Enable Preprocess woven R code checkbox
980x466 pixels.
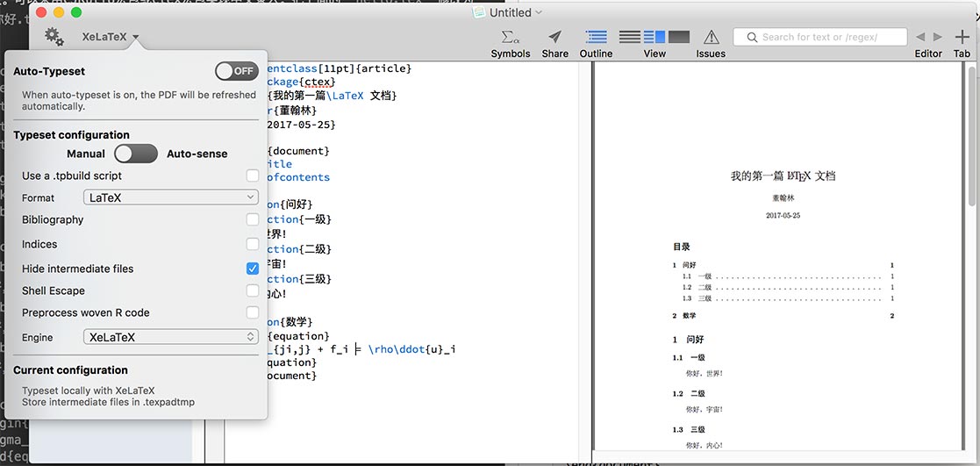tap(253, 312)
